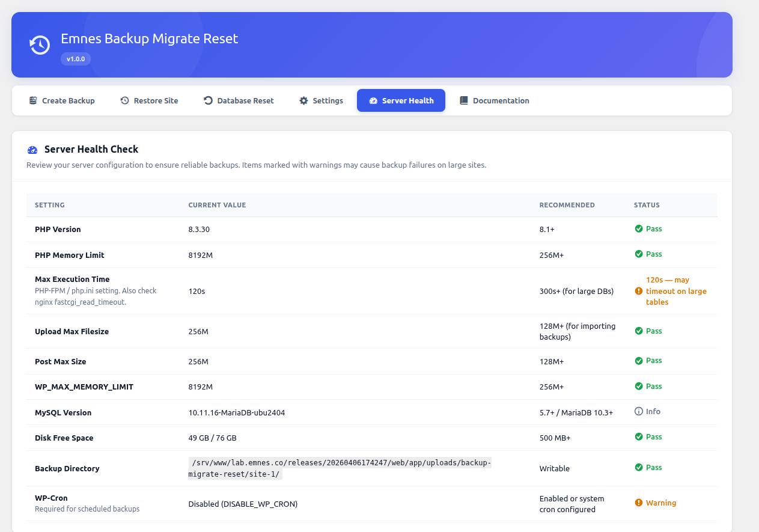The width and height of the screenshot is (759, 532).
Task: Click the Writable recommended value
Action: click(555, 468)
